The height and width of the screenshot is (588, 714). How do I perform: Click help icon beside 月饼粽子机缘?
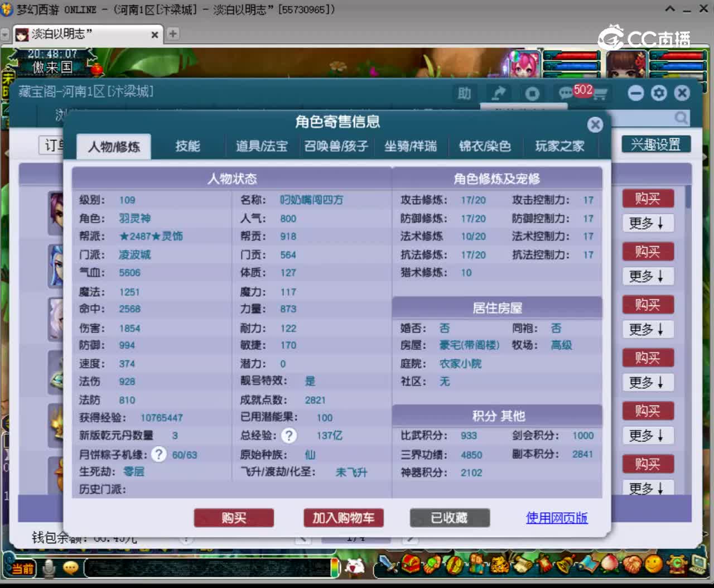(158, 454)
